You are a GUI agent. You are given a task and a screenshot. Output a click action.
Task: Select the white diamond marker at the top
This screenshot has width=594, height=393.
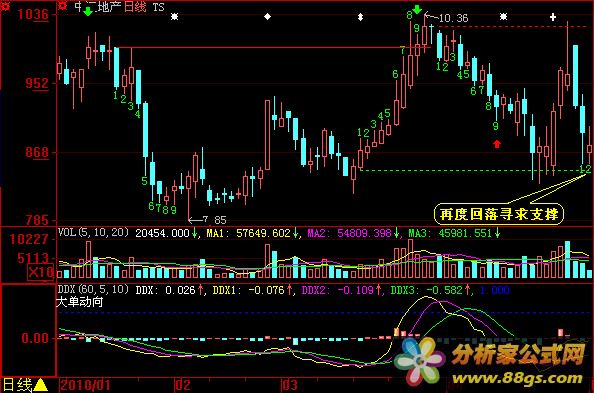pos(267,16)
